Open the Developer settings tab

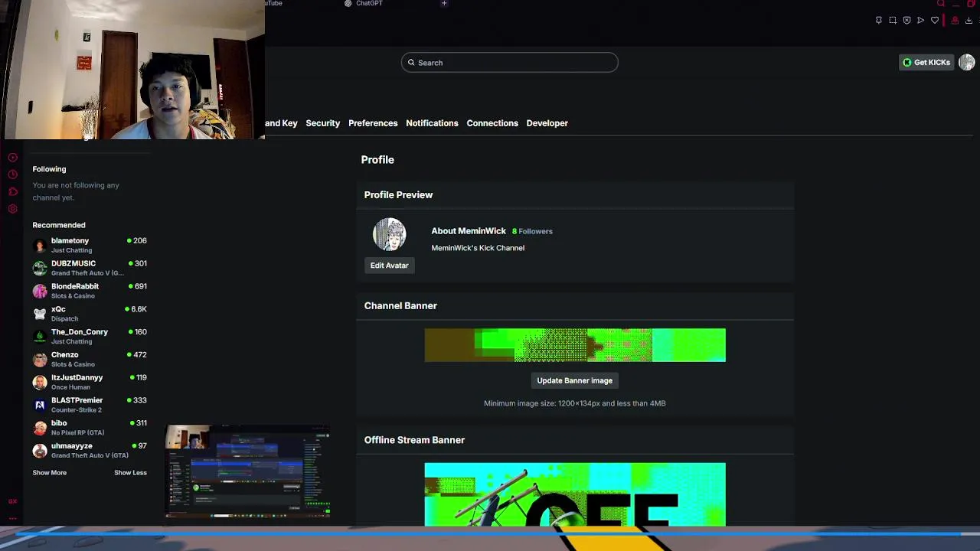click(x=547, y=123)
